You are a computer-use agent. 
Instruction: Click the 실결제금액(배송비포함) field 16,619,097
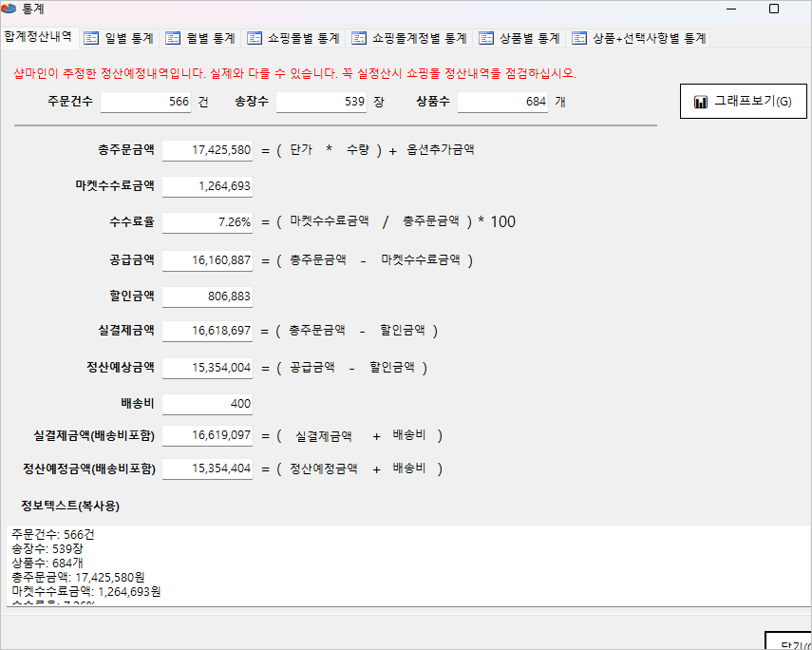pos(207,435)
